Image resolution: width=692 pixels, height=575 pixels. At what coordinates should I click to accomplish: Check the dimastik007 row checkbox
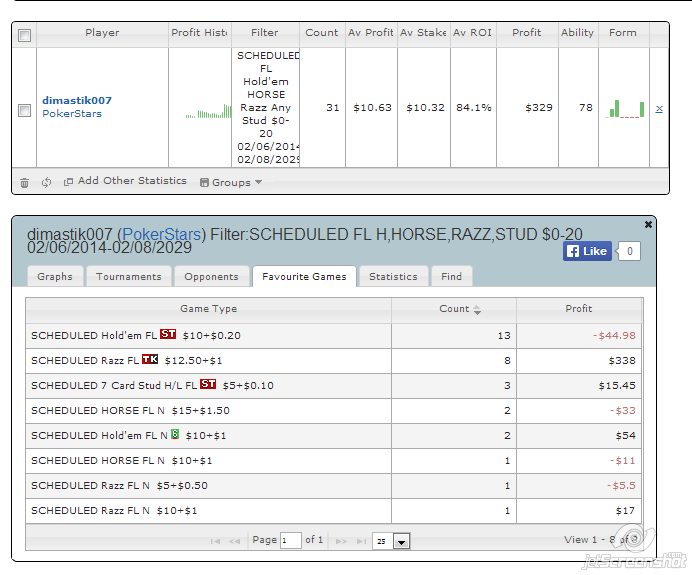(x=25, y=110)
